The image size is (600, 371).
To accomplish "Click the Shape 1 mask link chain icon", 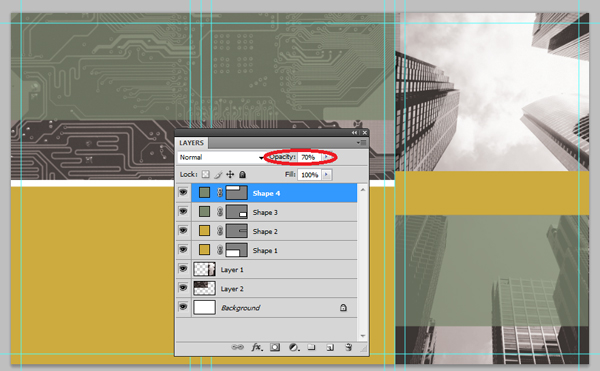I will point(220,250).
